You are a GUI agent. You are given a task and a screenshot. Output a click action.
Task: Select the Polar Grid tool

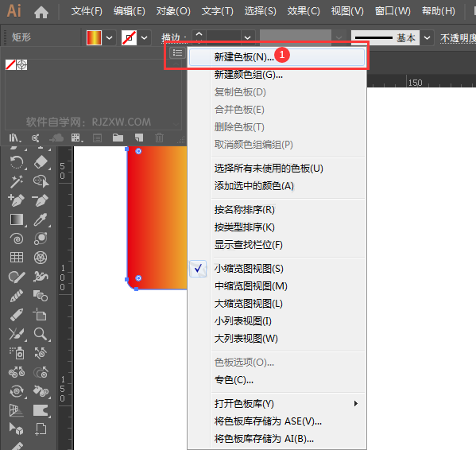[41, 258]
